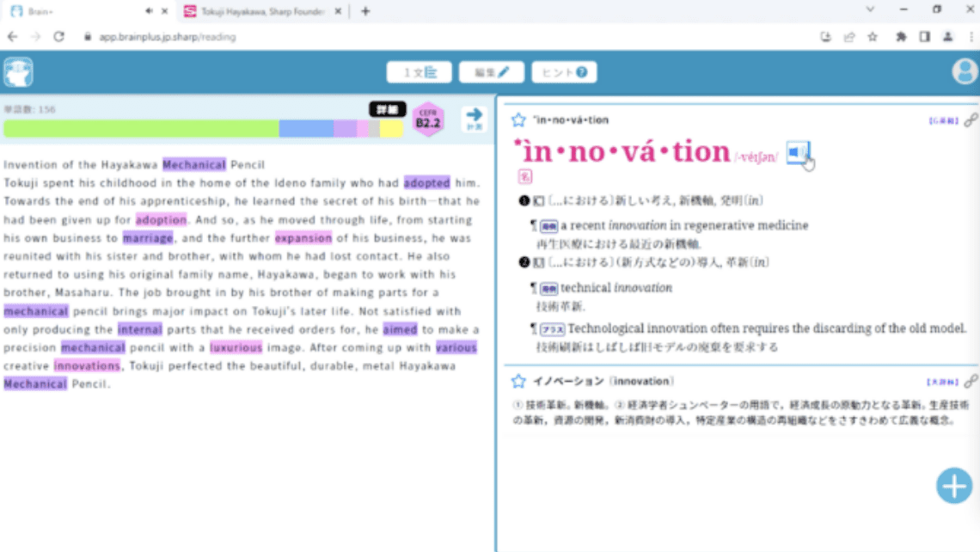Click link icon beside イノベーション entry
Image resolution: width=980 pixels, height=552 pixels.
(971, 381)
